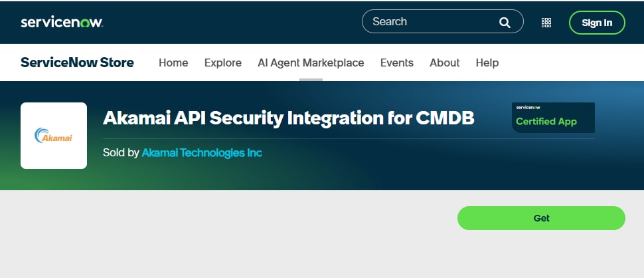Open the Events menu item
Image resolution: width=644 pixels, height=278 pixels.
[397, 63]
